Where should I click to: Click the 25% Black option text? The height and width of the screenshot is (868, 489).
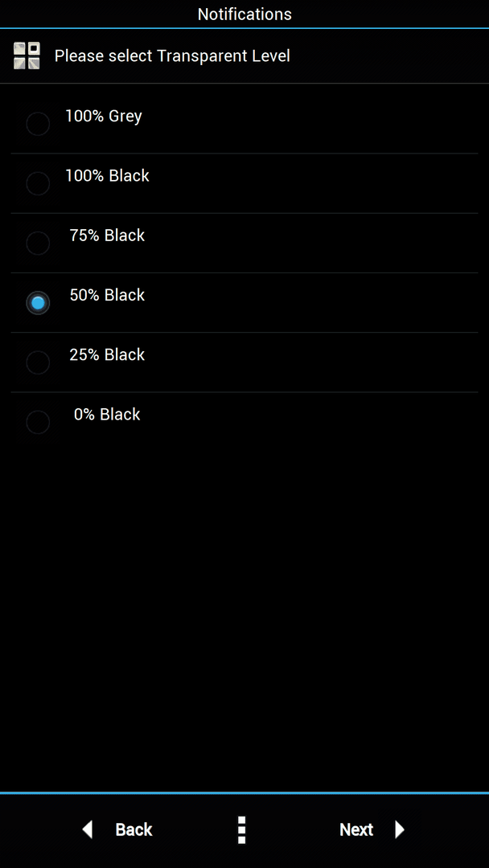pyautogui.click(x=108, y=354)
